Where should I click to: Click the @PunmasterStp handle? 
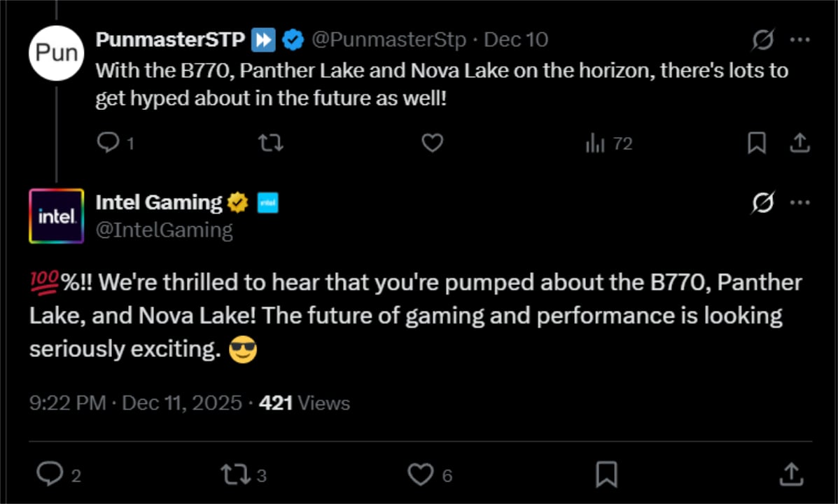click(x=389, y=39)
